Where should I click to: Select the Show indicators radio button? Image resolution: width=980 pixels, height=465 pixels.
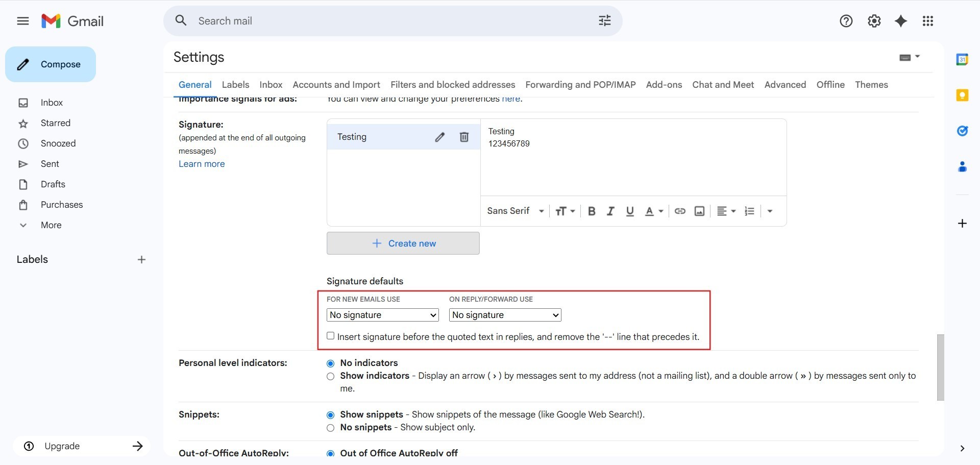pyautogui.click(x=331, y=376)
